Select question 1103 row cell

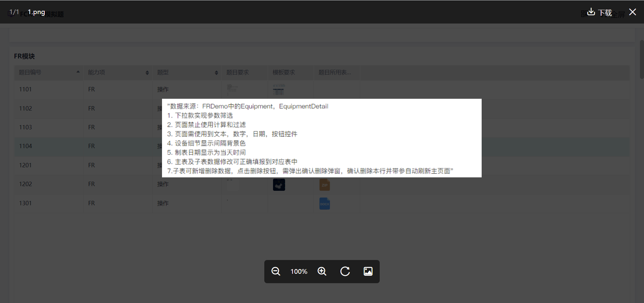(49, 127)
